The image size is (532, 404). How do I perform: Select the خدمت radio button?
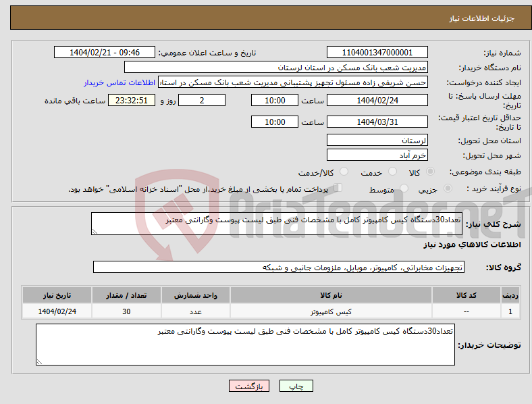[x=392, y=172]
